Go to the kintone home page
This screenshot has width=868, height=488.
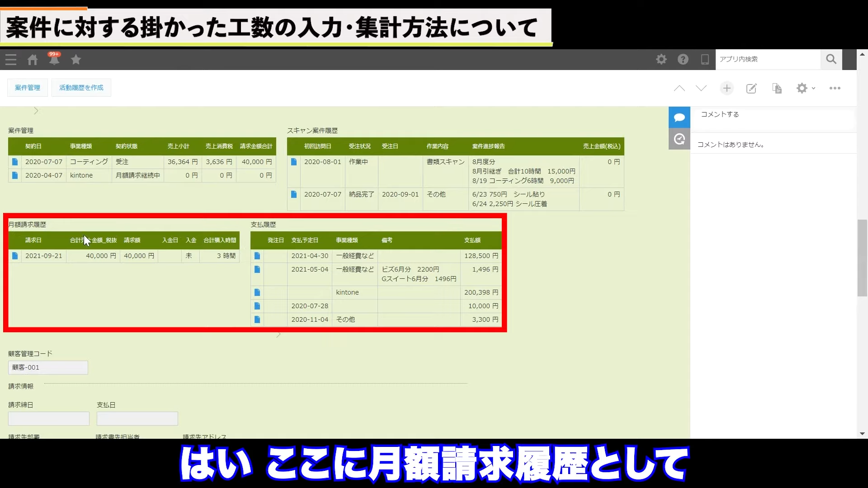tap(33, 60)
